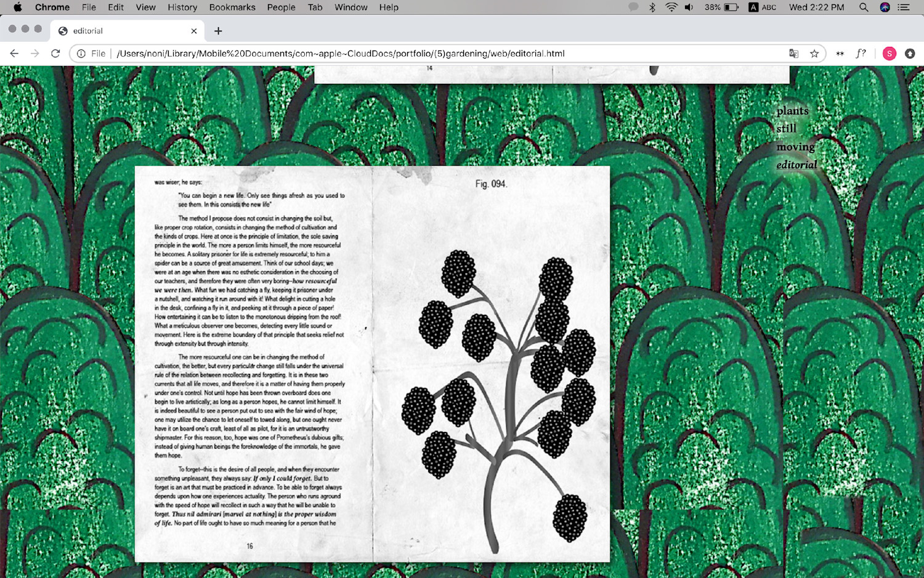The width and height of the screenshot is (924, 578).
Task: Open the site info icon in address bar
Action: [x=81, y=54]
